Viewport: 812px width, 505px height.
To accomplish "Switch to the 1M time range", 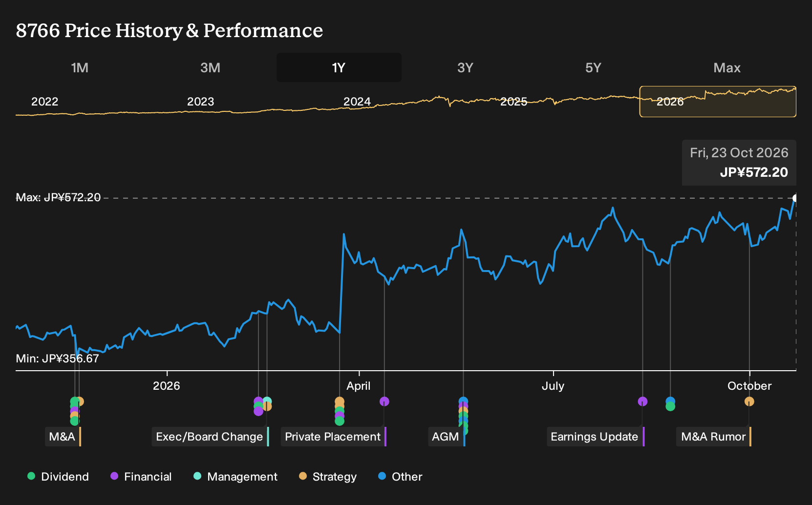I will coord(80,67).
